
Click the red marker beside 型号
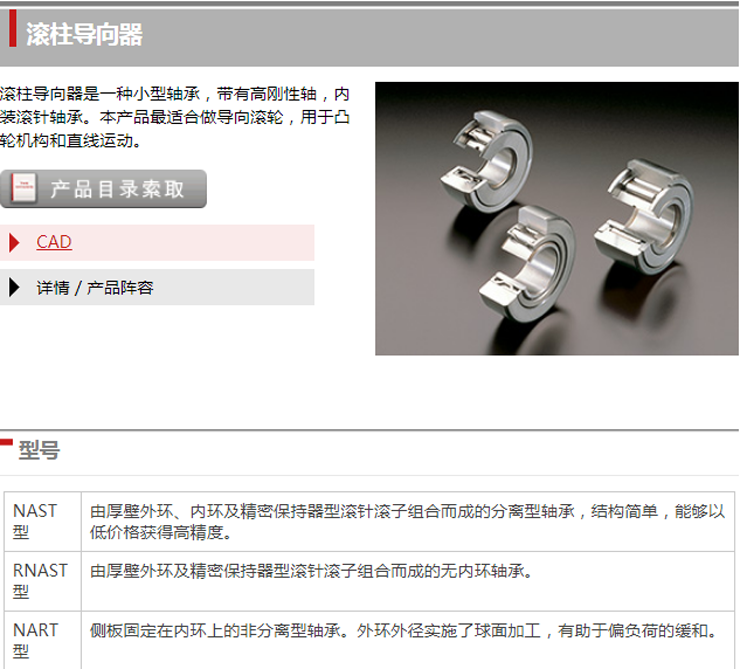(x=6, y=442)
